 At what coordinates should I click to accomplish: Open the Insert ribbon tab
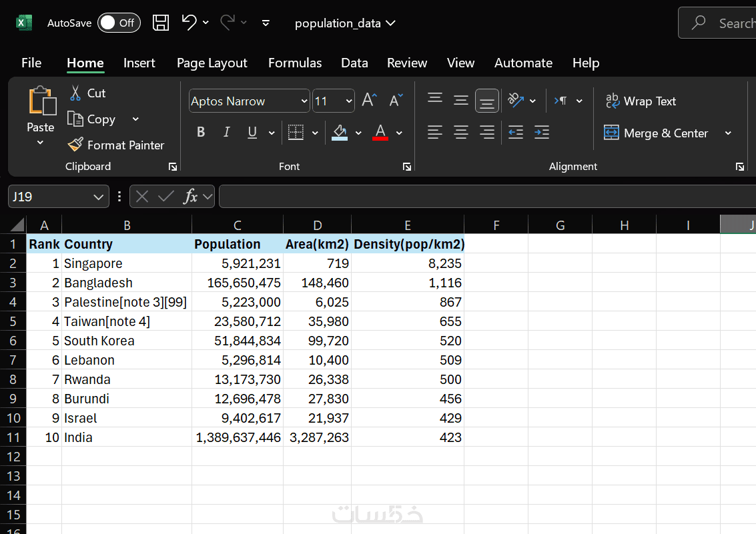[x=139, y=63]
